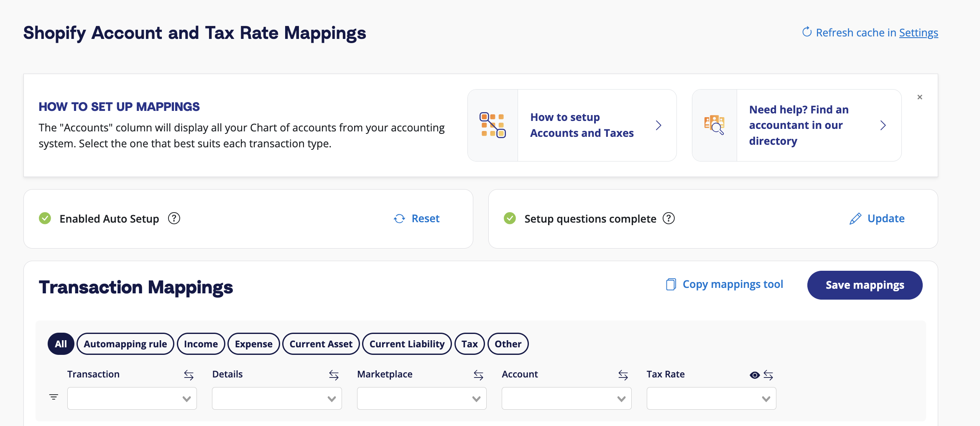
Task: Open the Marketplace filter dropdown
Action: point(422,398)
